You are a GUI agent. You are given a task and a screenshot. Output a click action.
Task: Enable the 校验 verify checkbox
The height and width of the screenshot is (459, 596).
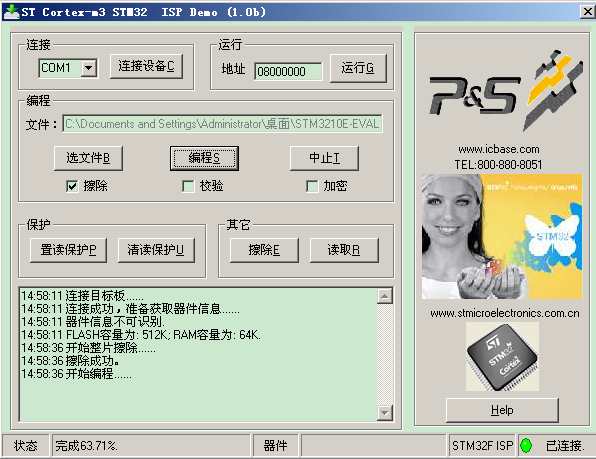[x=188, y=186]
